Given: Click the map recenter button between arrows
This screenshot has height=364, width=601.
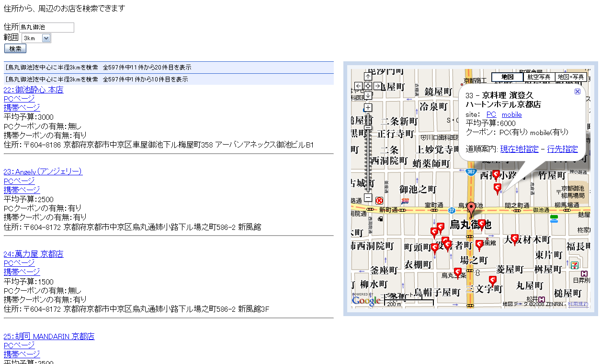Looking at the screenshot, I should click(368, 86).
